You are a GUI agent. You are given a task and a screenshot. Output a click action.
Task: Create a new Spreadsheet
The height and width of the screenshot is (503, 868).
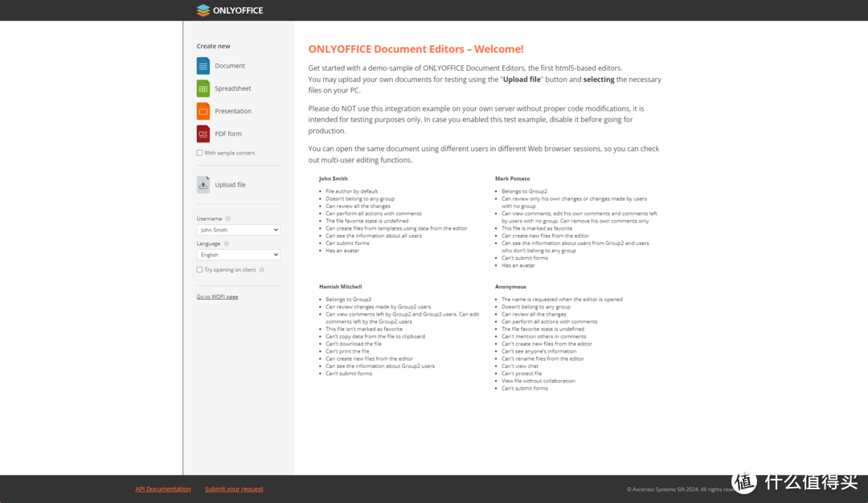point(232,88)
